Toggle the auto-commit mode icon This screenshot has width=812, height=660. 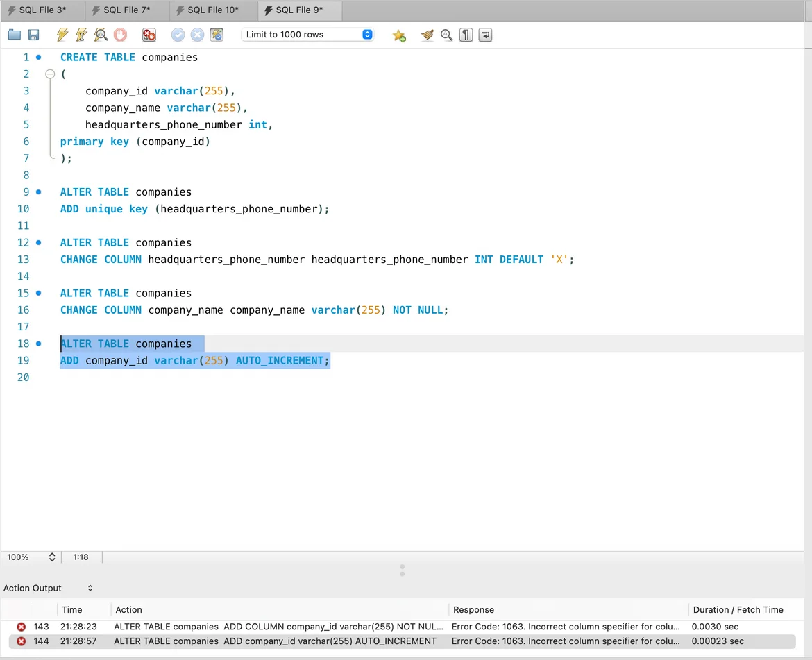point(217,35)
